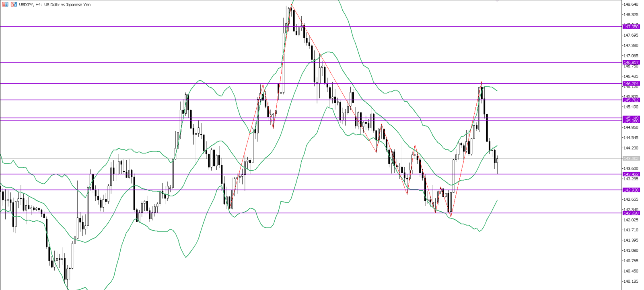Select the 142.938 horizontal line label

(631, 190)
